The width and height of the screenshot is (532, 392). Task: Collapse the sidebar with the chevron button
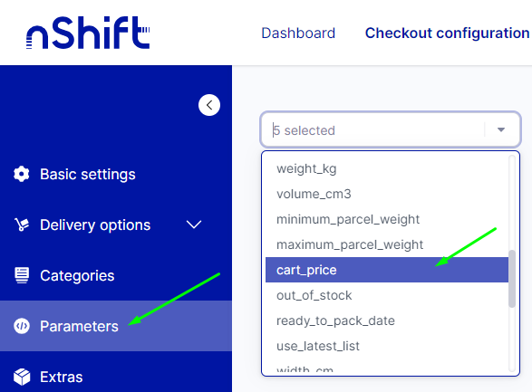click(209, 105)
